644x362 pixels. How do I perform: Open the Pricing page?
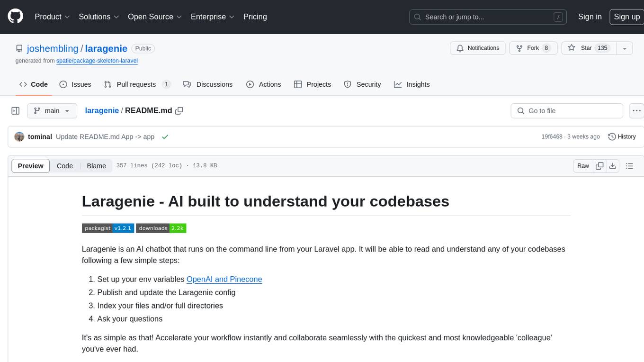coord(255,17)
